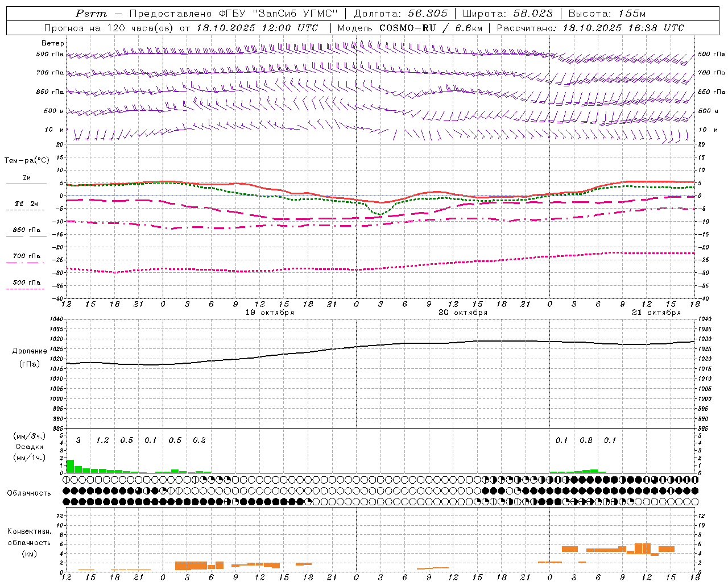Viewport: 728px width, 582px height.
Task: Click 'Прогноз на 120 часа(ов)' forecast text
Action: pyautogui.click(x=109, y=28)
